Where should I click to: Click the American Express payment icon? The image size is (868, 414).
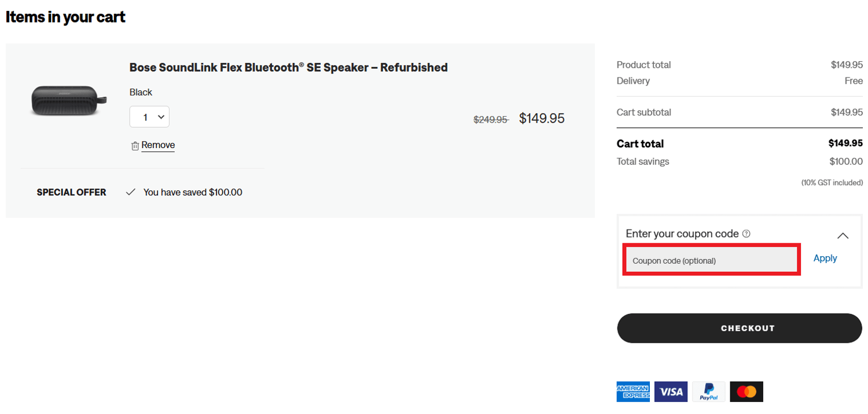coord(633,391)
